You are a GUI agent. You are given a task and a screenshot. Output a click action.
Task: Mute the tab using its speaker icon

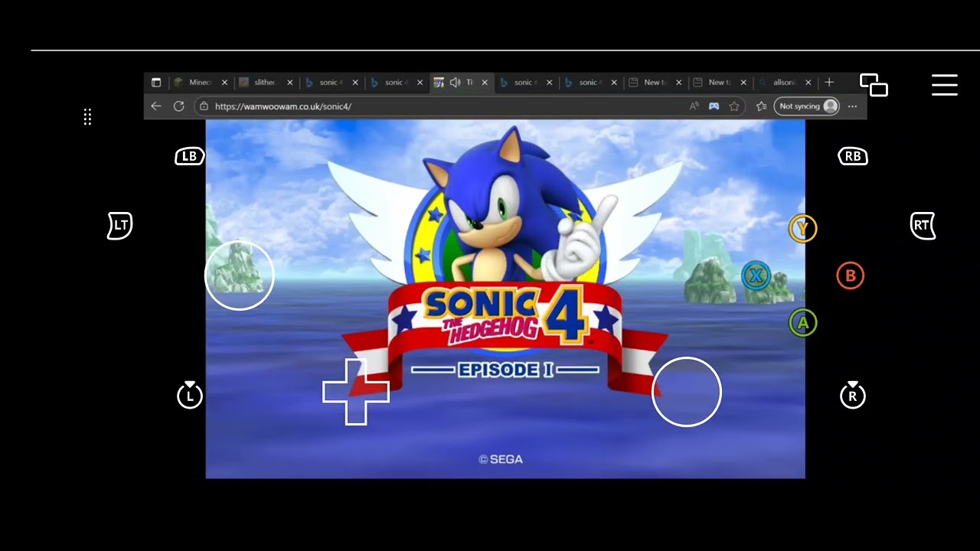pos(455,83)
